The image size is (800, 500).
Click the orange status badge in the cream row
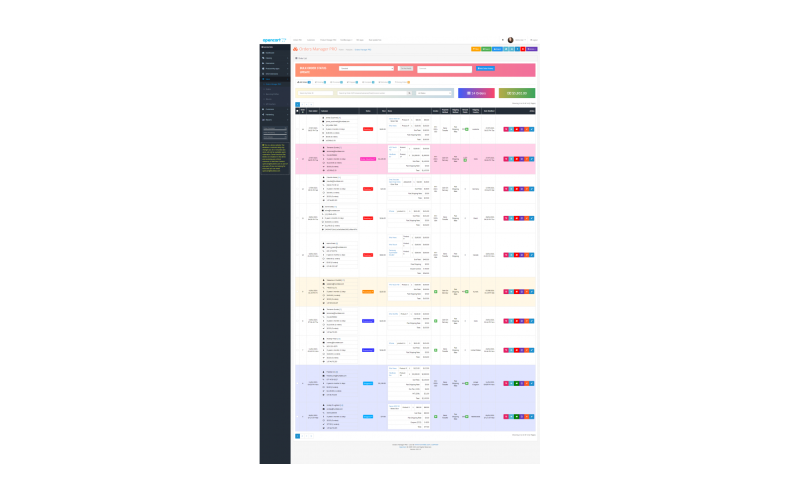[x=368, y=292]
